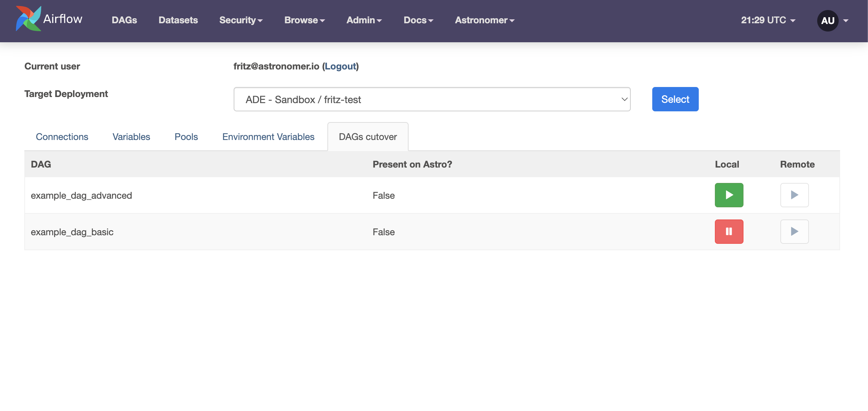Pause local example_dag_basic with red pause button
Screen dimensions: 868x411
[729, 232]
